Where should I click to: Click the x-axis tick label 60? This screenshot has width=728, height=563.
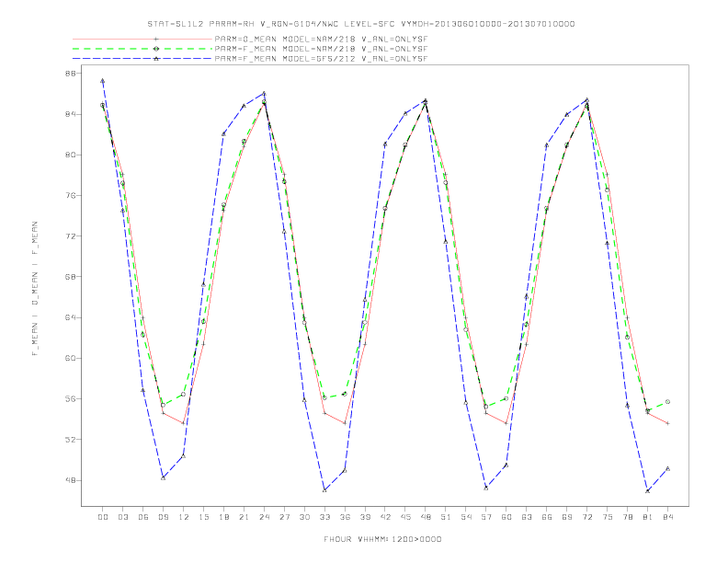click(x=506, y=517)
